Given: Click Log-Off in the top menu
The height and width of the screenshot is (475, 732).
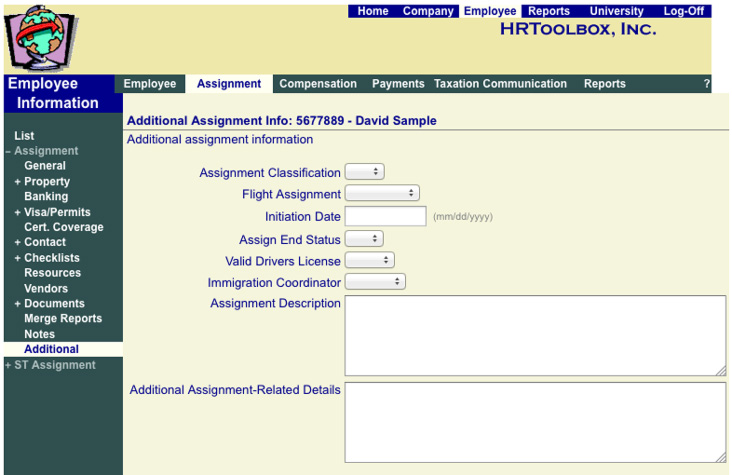Looking at the screenshot, I should tap(684, 11).
